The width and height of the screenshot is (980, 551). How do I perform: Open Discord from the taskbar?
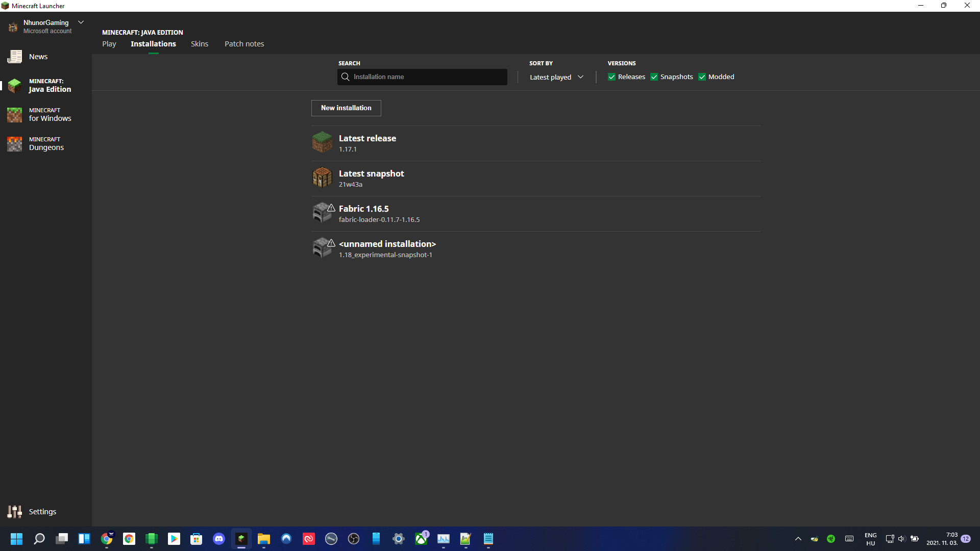(x=219, y=539)
